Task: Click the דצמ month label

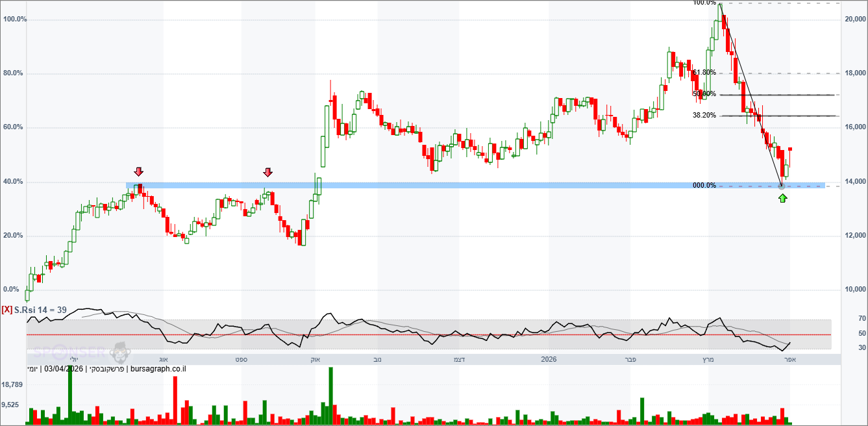Action: tap(458, 359)
